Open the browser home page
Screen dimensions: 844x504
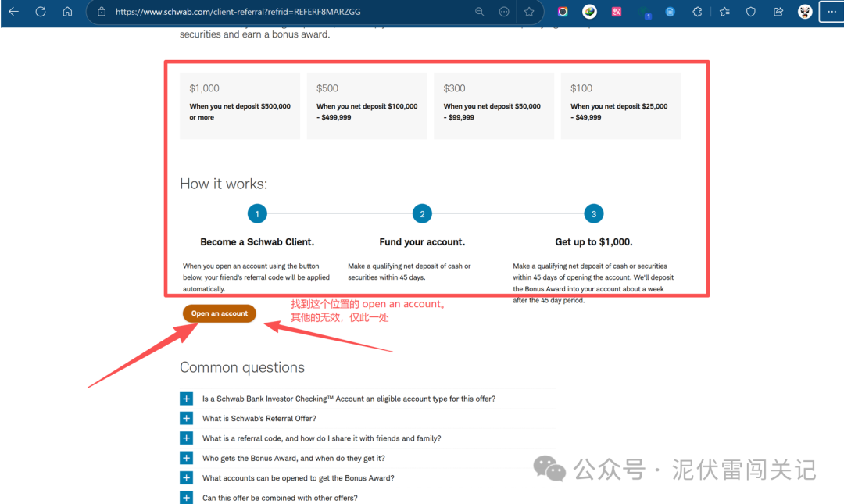[x=67, y=11]
